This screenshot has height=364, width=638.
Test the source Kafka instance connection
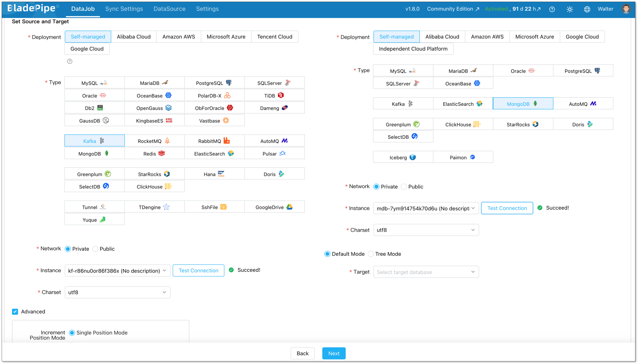click(x=198, y=271)
